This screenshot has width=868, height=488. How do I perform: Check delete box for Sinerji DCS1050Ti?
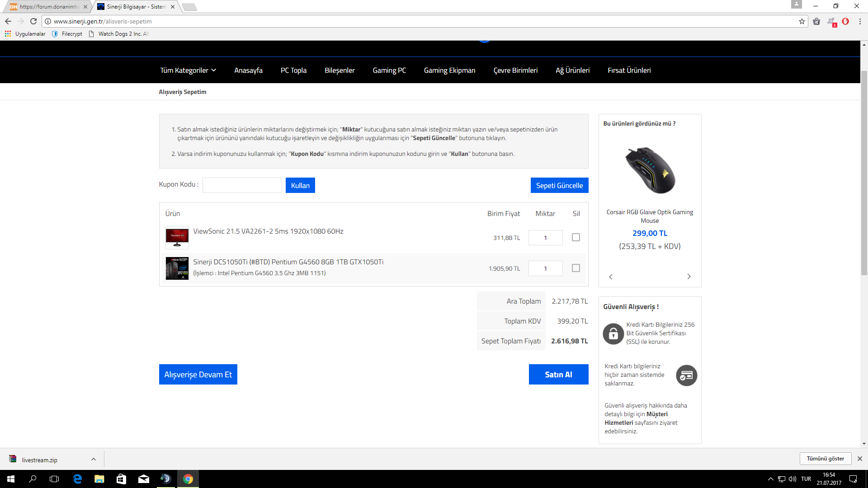(x=576, y=268)
